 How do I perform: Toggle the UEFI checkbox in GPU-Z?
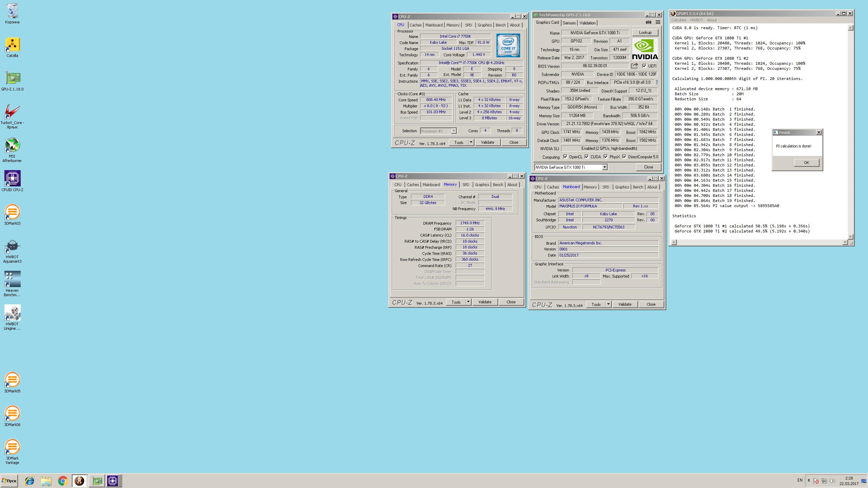[644, 66]
